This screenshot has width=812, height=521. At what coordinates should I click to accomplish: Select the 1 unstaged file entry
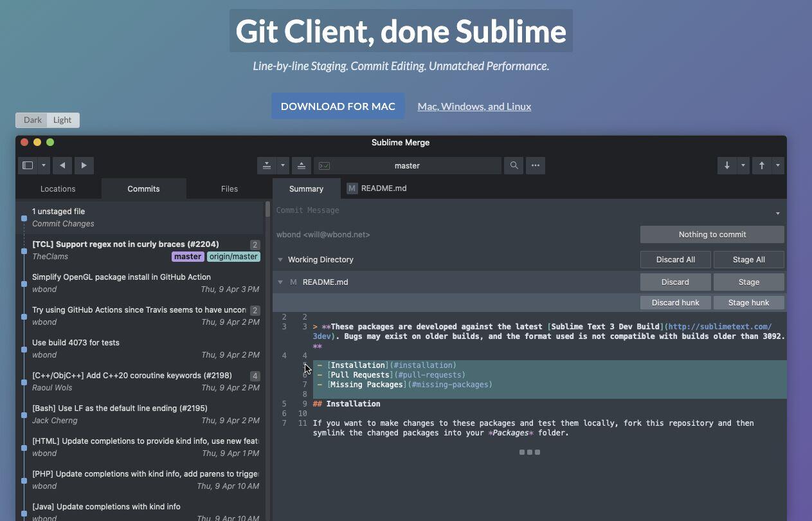pyautogui.click(x=140, y=217)
